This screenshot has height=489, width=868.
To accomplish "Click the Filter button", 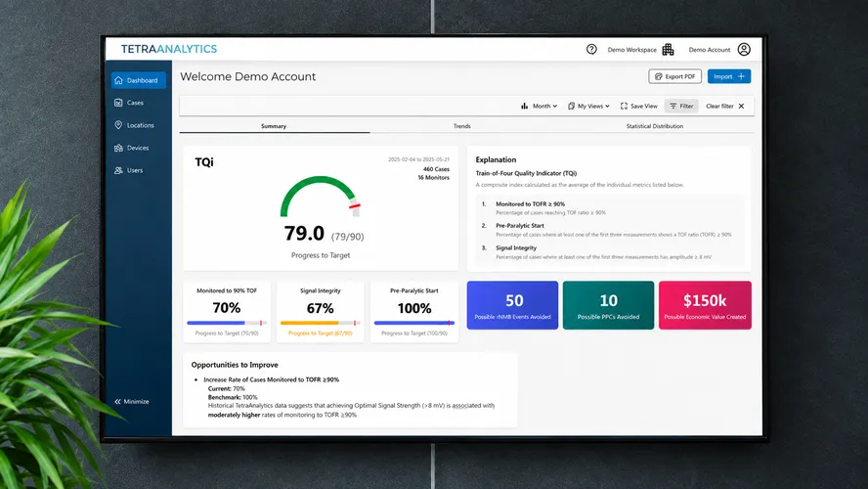I will pyautogui.click(x=681, y=106).
